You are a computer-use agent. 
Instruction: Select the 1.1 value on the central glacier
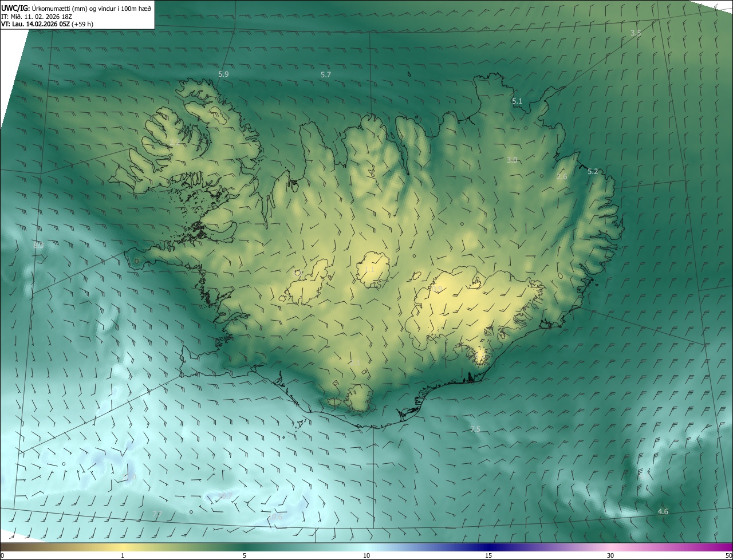(x=369, y=269)
